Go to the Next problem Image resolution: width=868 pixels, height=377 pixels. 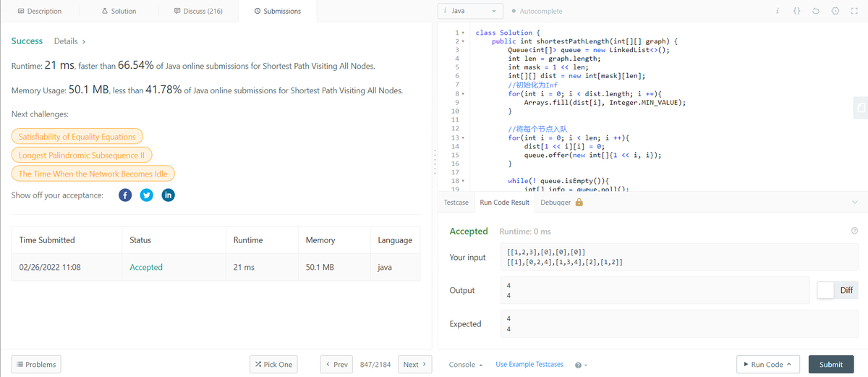(414, 365)
